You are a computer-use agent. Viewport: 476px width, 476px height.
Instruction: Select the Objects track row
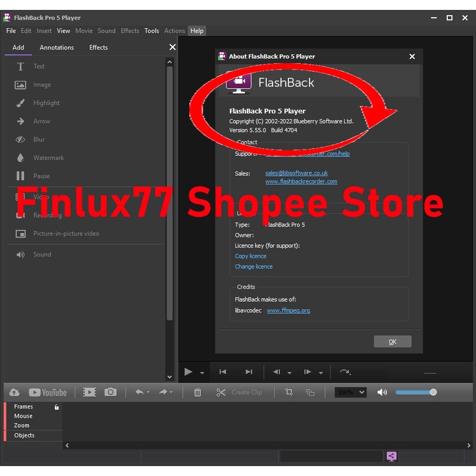pos(25,435)
